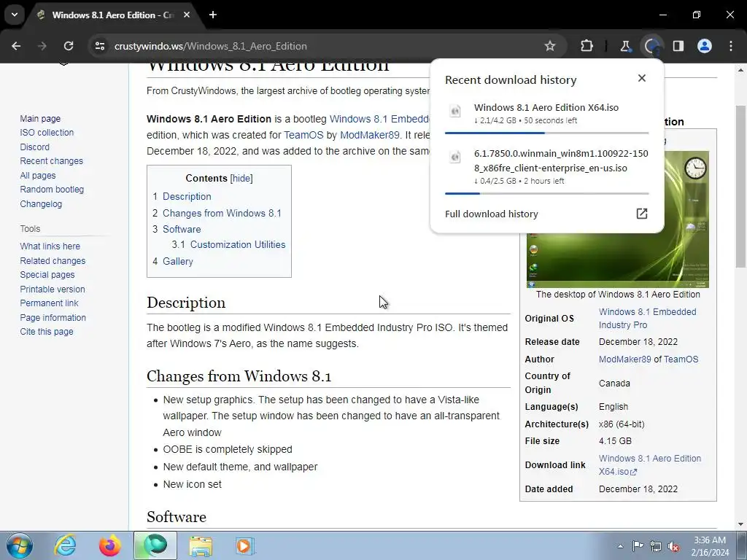Open Windows Media Player from taskbar
Screen dimensions: 747x560
tap(245, 545)
